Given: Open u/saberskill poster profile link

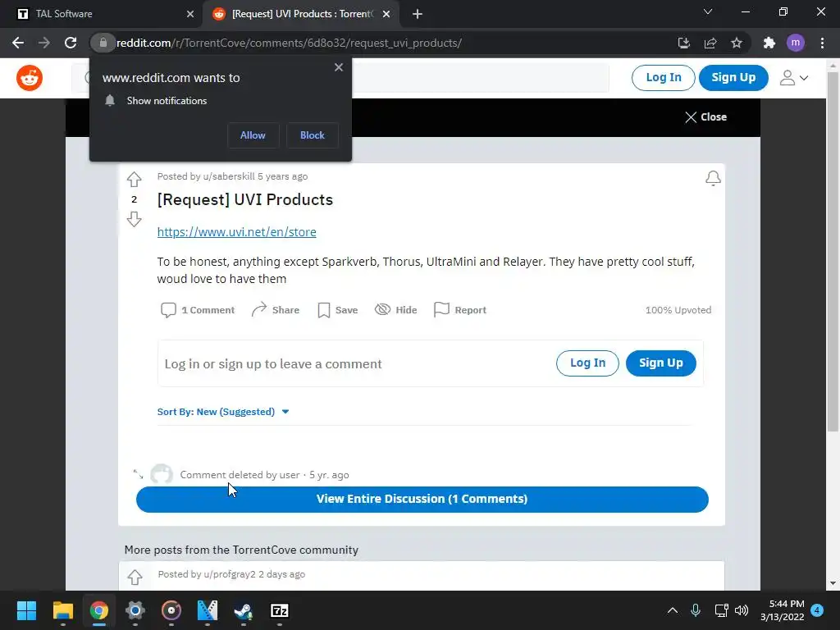Looking at the screenshot, I should tap(229, 176).
